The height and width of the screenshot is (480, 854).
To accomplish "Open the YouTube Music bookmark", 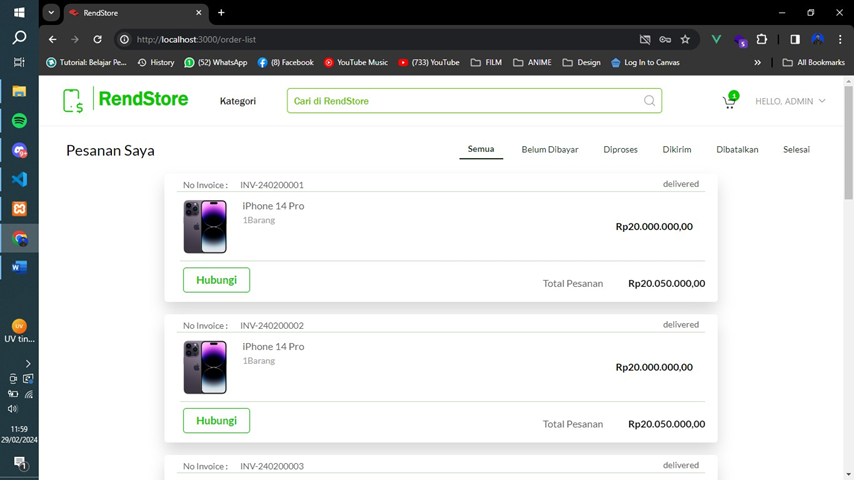I will click(356, 63).
